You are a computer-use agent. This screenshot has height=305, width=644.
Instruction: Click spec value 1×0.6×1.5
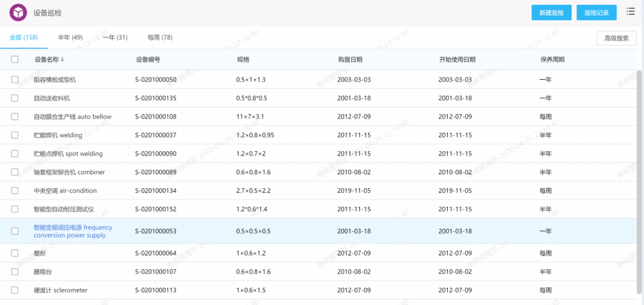[x=251, y=290]
